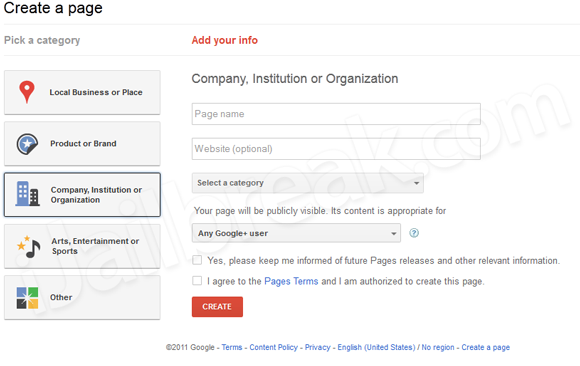
Task: Open the help question mark icon
Action: tap(414, 233)
